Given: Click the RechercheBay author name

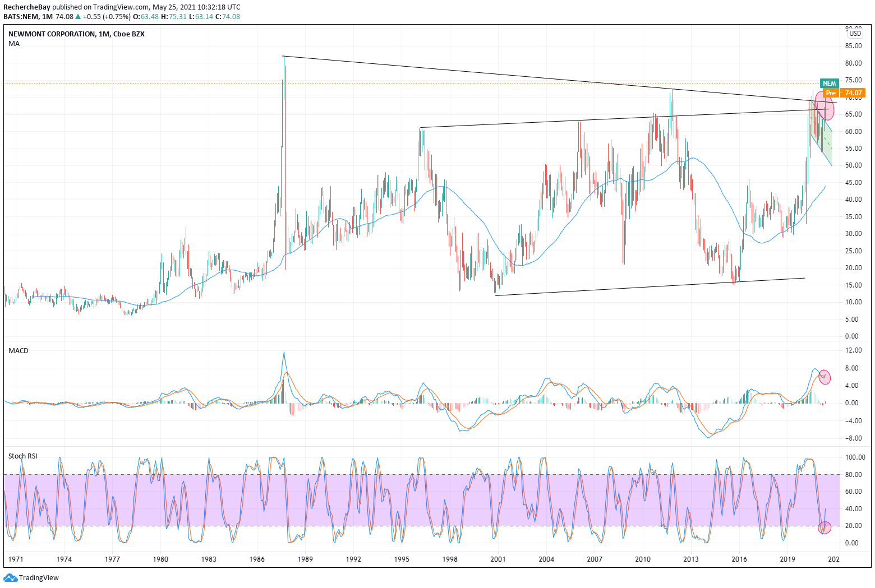Looking at the screenshot, I should (27, 7).
